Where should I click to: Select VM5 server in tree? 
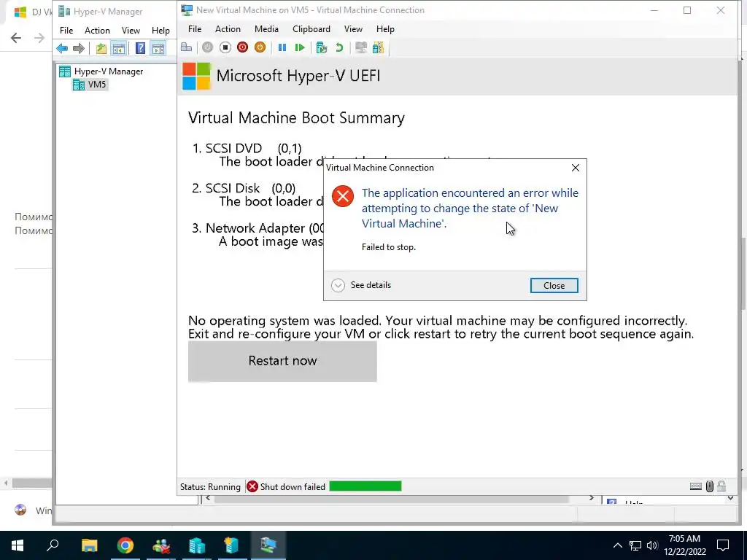(x=90, y=85)
